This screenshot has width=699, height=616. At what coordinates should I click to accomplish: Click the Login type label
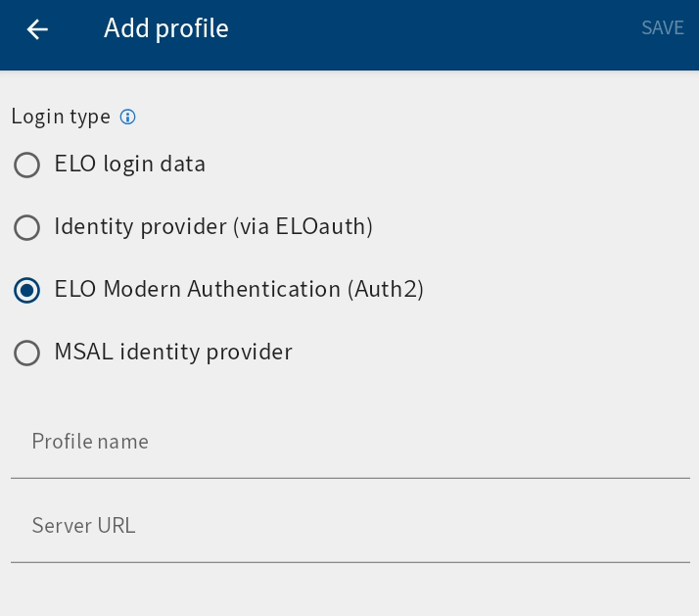(61, 117)
